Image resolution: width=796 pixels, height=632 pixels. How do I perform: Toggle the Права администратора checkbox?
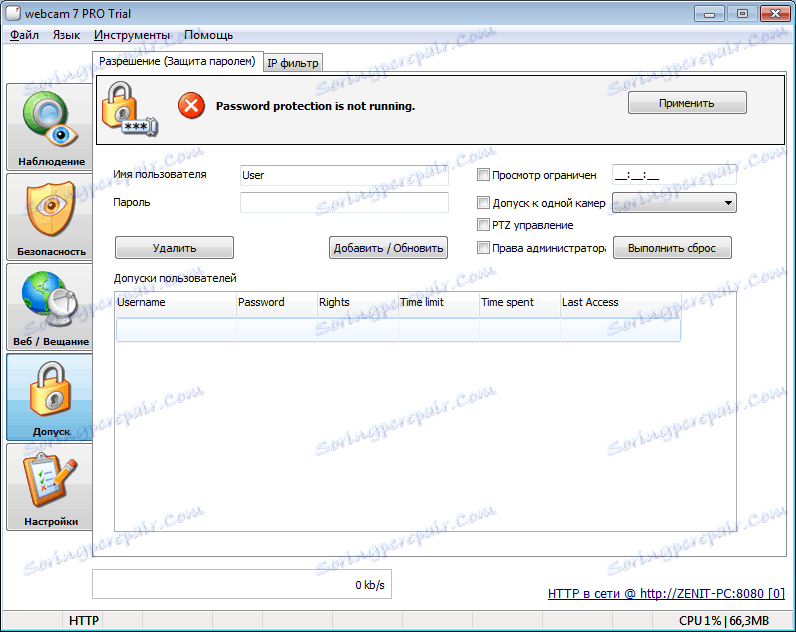[483, 248]
